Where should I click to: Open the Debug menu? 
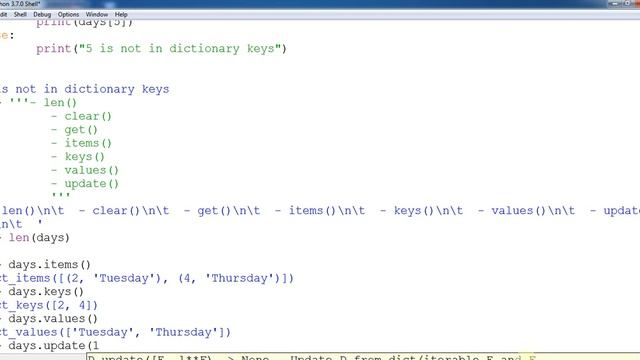(42, 14)
